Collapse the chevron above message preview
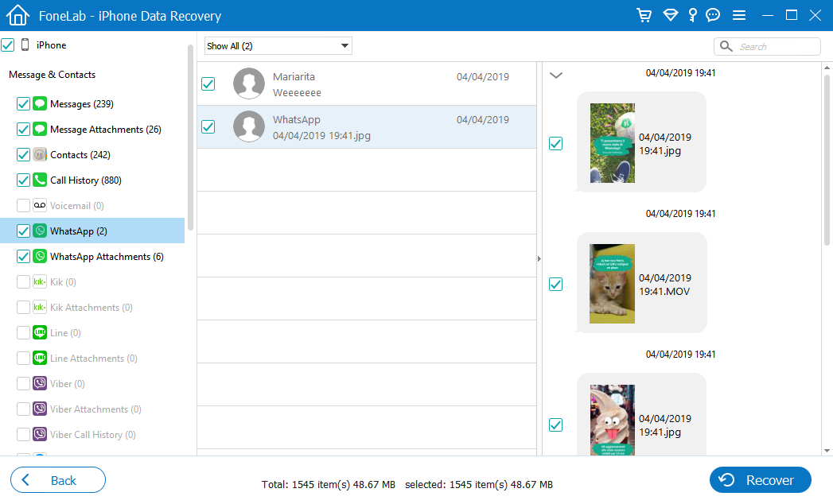The height and width of the screenshot is (504, 833). pos(556,76)
